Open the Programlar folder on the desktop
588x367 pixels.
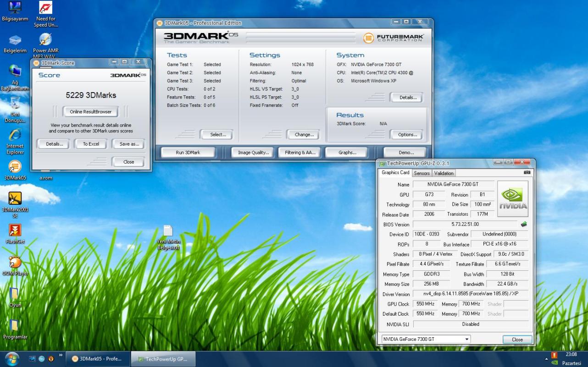(x=15, y=329)
